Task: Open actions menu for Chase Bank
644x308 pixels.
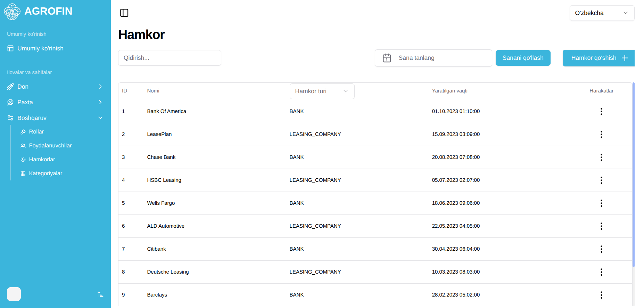Action: coord(601,157)
